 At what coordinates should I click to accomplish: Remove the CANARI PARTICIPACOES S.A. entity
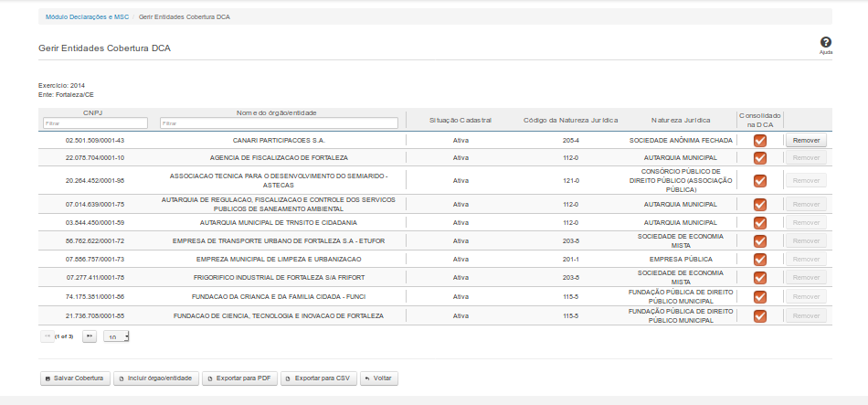point(805,141)
